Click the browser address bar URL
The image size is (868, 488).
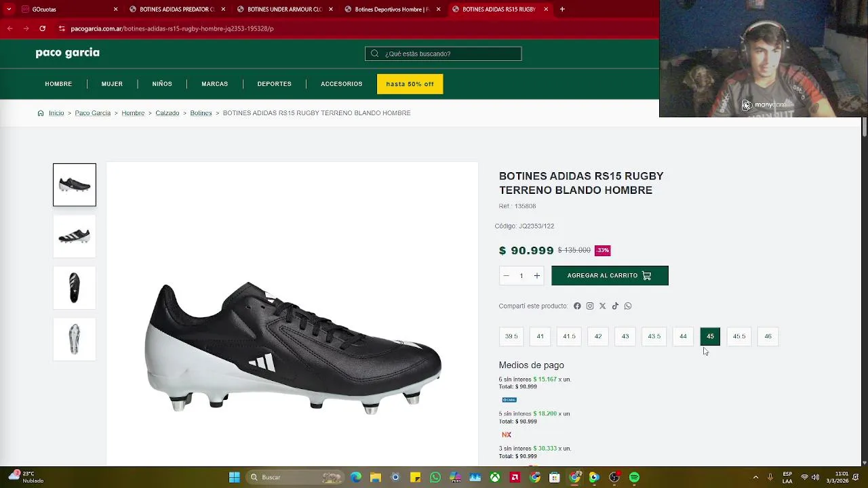pos(172,28)
